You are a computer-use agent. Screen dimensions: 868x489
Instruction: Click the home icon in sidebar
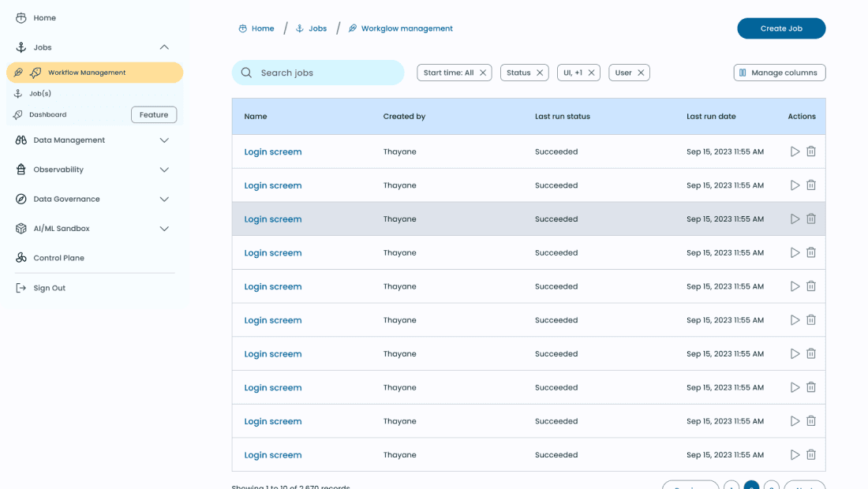coord(21,17)
